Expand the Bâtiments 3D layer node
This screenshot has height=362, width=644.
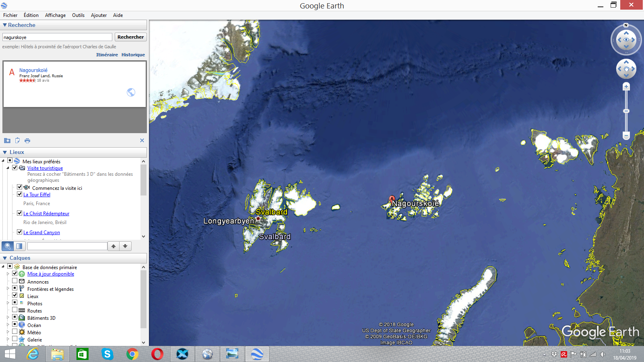8,317
